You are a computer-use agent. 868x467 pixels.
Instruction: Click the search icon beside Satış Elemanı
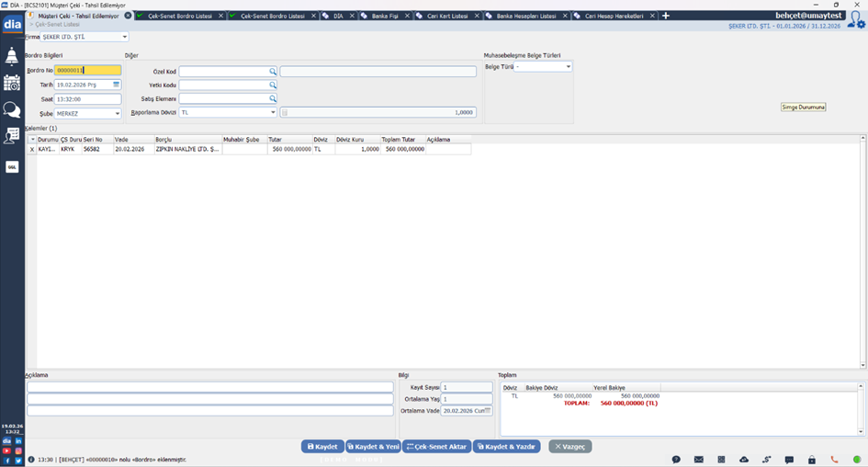click(273, 98)
